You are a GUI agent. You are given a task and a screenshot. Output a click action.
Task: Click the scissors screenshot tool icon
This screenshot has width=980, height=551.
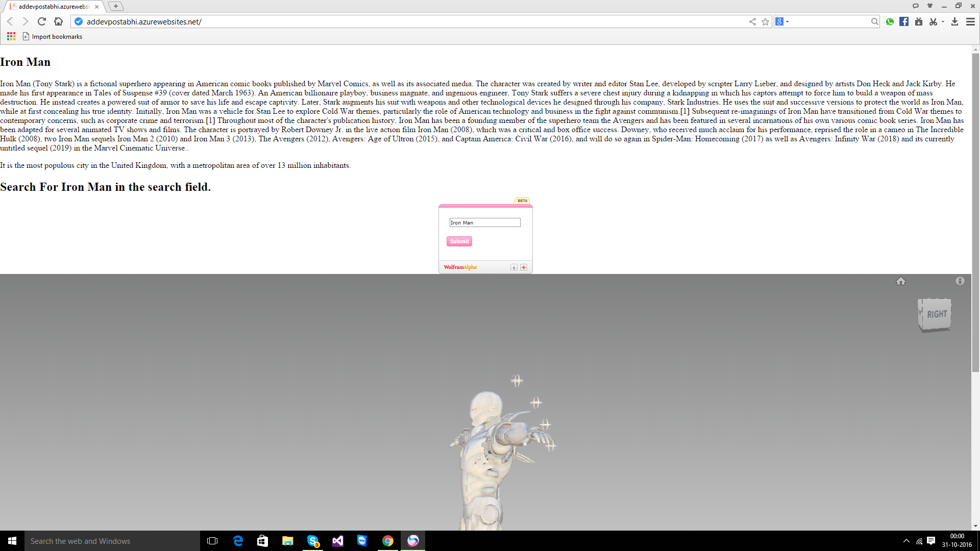[933, 21]
